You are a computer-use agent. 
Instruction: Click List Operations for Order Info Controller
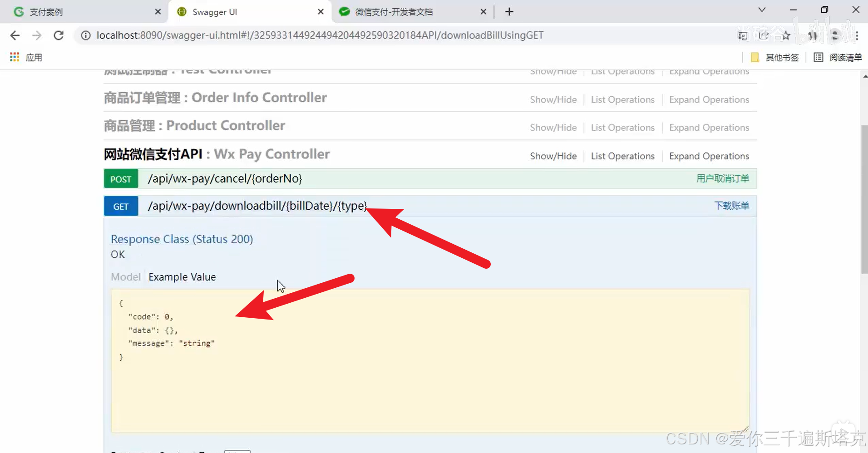point(623,100)
